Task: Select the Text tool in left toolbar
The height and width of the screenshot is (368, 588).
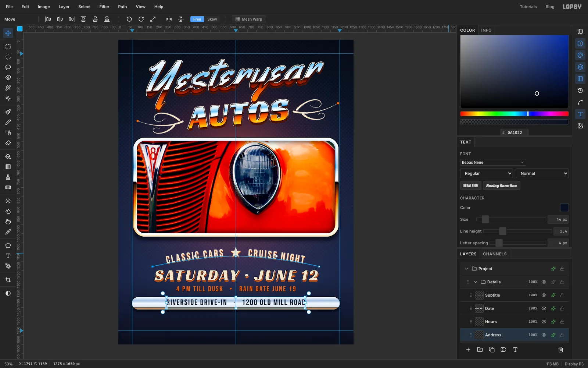Action: (x=8, y=256)
